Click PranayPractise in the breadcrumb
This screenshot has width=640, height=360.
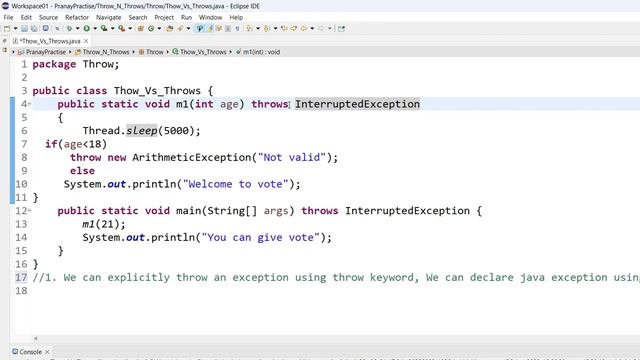click(x=45, y=52)
